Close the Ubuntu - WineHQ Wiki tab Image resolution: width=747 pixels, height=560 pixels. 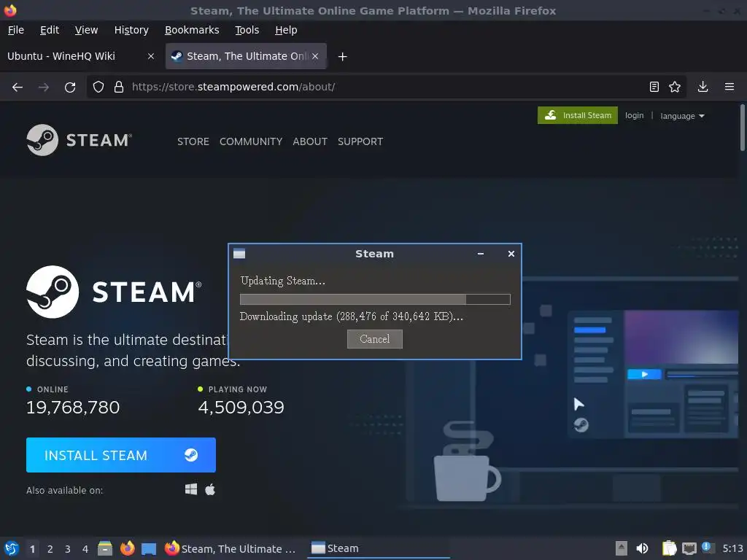pos(151,56)
